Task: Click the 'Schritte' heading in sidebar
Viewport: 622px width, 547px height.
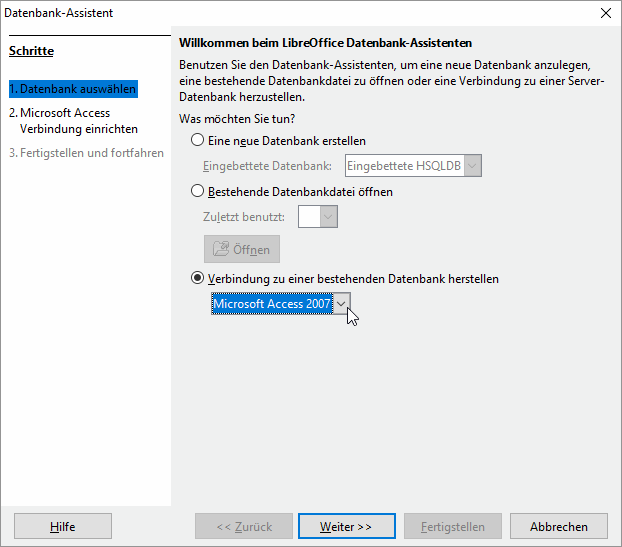Action: tap(31, 51)
